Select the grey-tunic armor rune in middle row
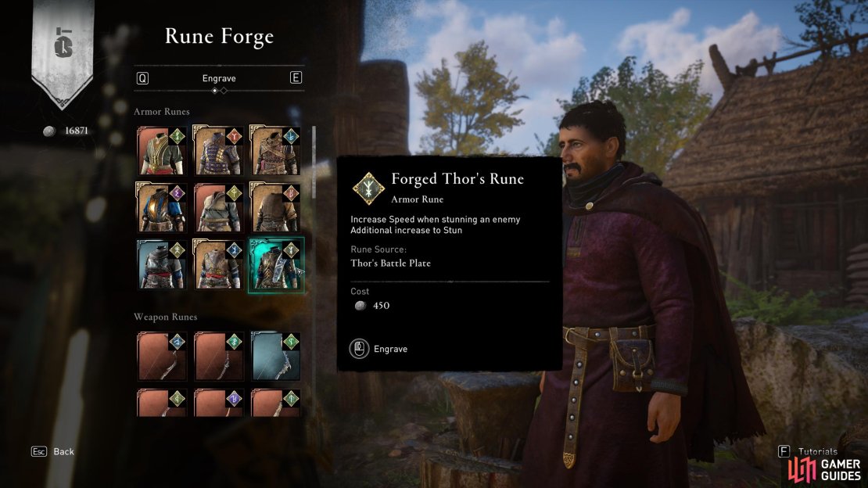 point(219,208)
